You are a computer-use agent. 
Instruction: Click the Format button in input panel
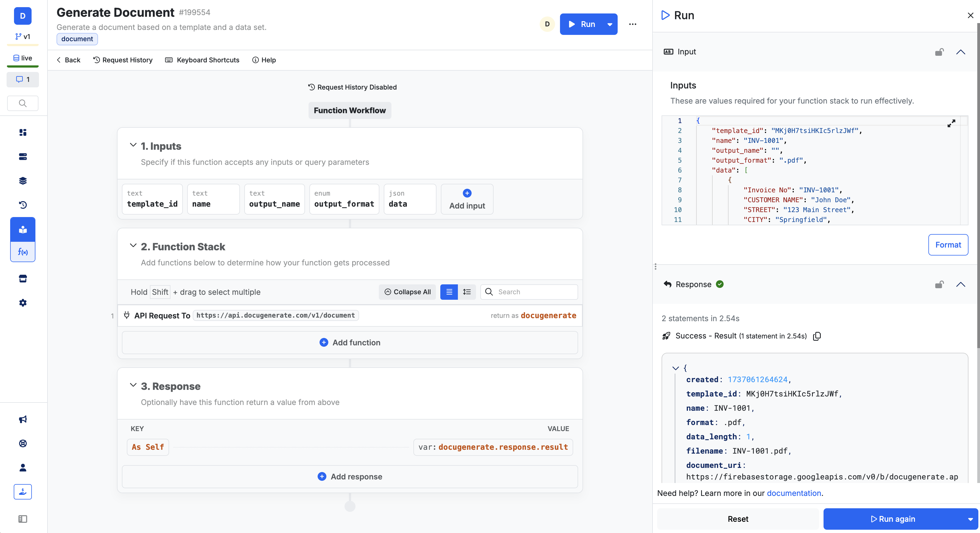(x=948, y=244)
